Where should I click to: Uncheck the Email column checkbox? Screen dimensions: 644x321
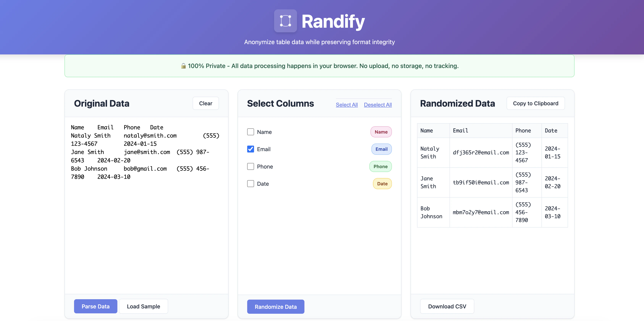pos(250,149)
